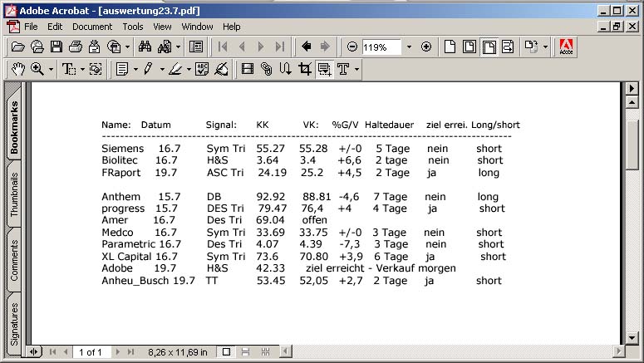The height and width of the screenshot is (363, 644).
Task: Expand the Note tool dropdown arrow
Action: pyautogui.click(x=135, y=70)
